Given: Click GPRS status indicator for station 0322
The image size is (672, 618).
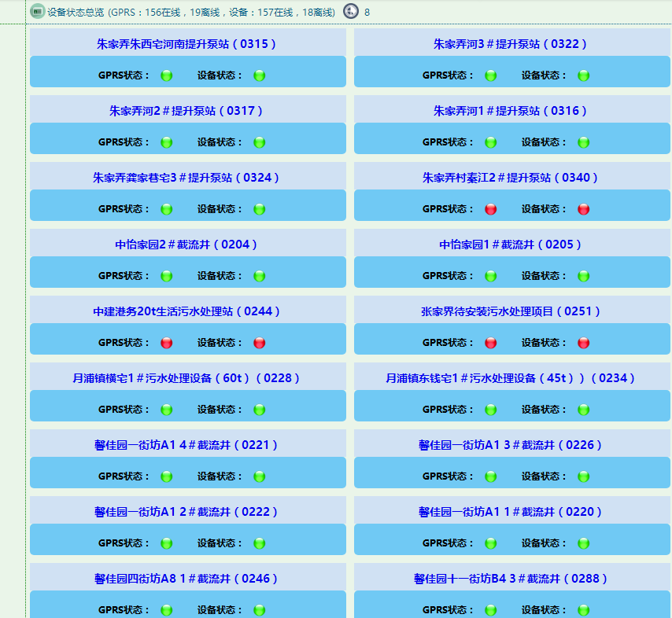Looking at the screenshot, I should pyautogui.click(x=491, y=75).
